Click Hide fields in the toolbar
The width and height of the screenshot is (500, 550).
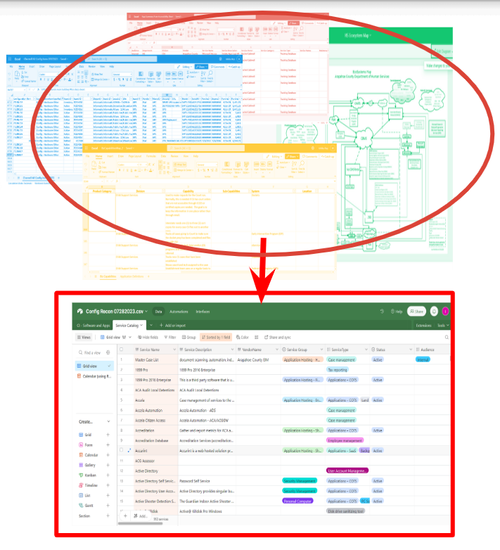pyautogui.click(x=148, y=337)
